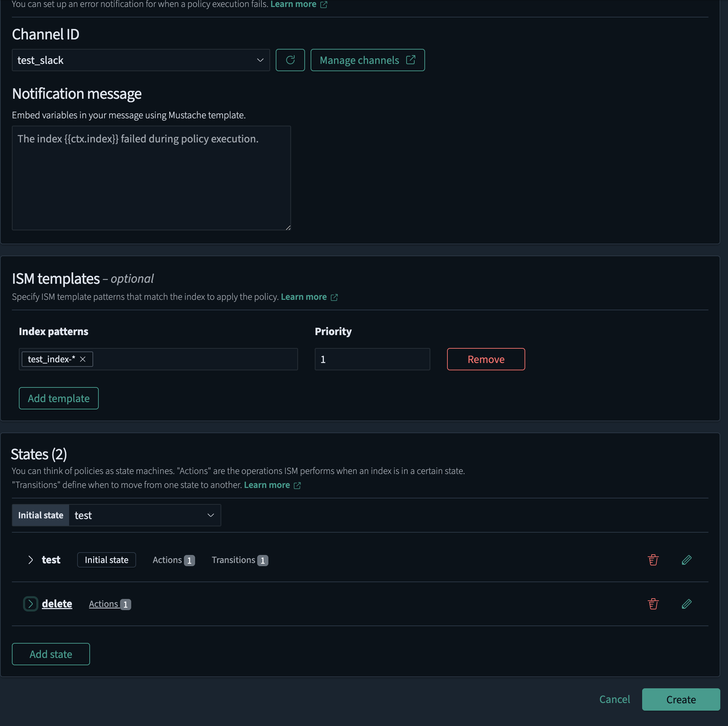728x726 pixels.
Task: Edit the test state with pencil icon
Action: point(686,560)
